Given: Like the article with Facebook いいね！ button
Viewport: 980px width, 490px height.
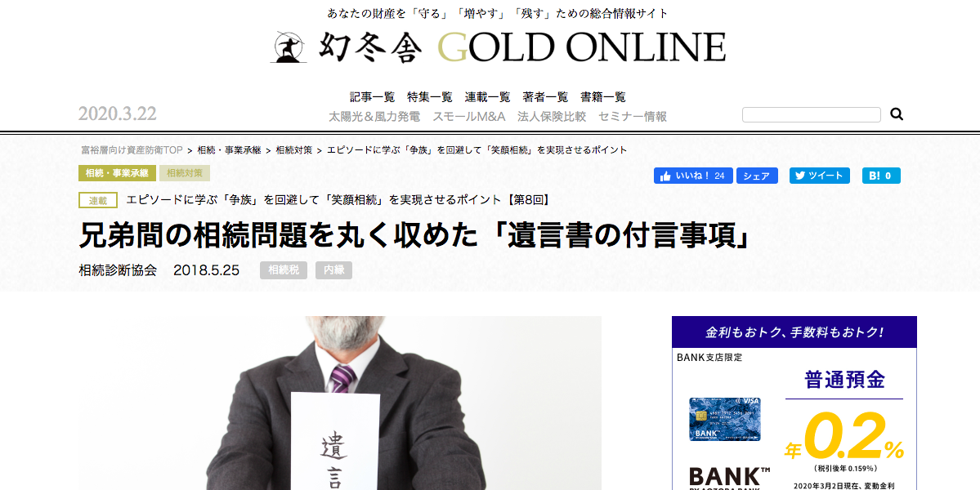Looking at the screenshot, I should [x=693, y=176].
